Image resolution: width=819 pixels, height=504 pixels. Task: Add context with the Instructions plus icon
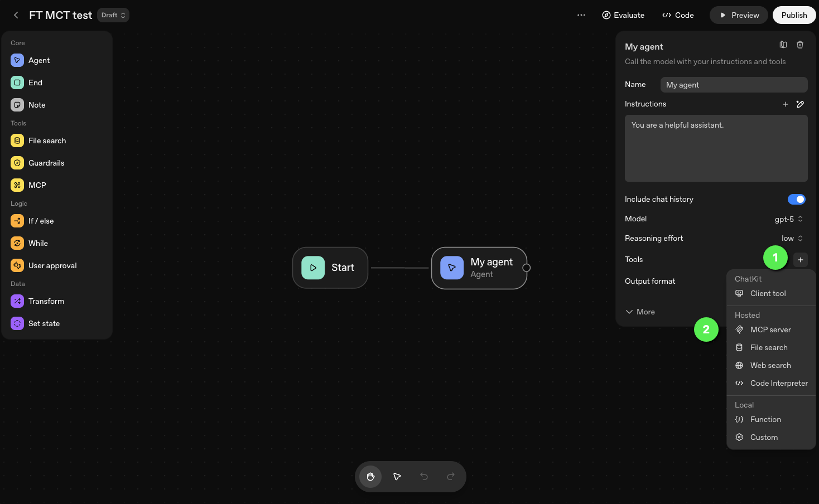[x=785, y=104]
